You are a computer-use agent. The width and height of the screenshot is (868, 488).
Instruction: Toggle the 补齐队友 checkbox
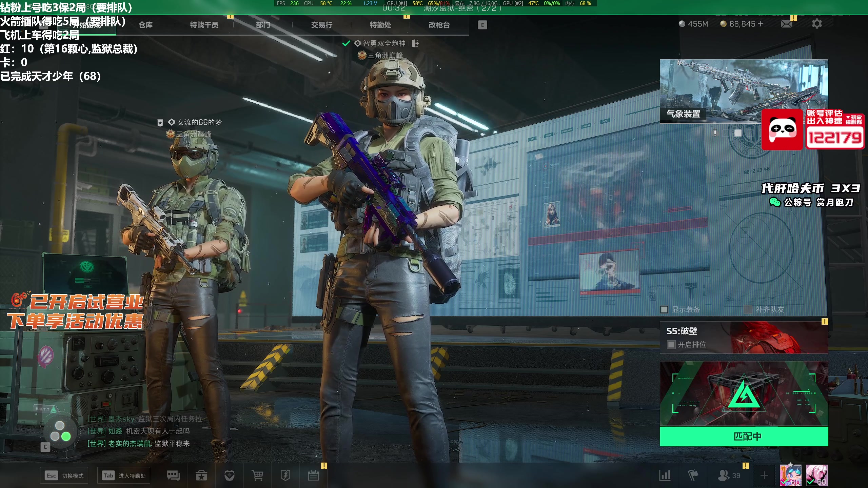click(748, 309)
